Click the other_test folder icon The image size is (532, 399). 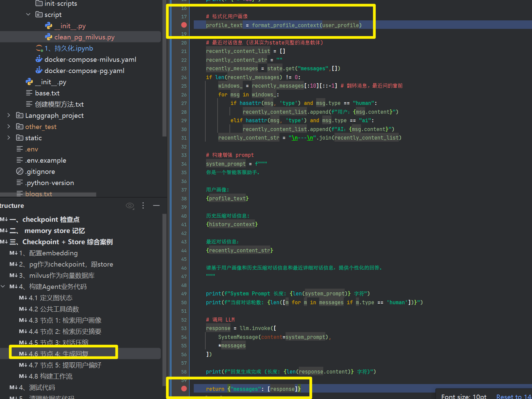20,127
